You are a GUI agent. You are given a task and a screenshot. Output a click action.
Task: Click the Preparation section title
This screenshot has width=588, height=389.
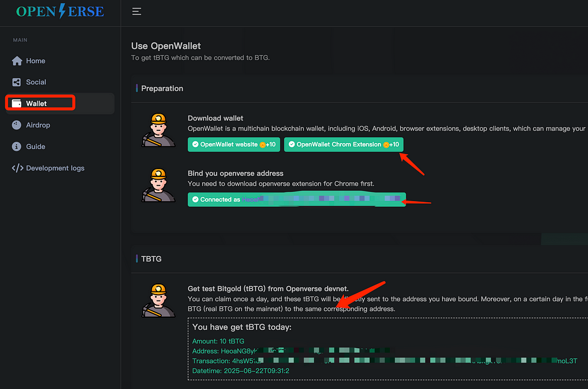(162, 88)
